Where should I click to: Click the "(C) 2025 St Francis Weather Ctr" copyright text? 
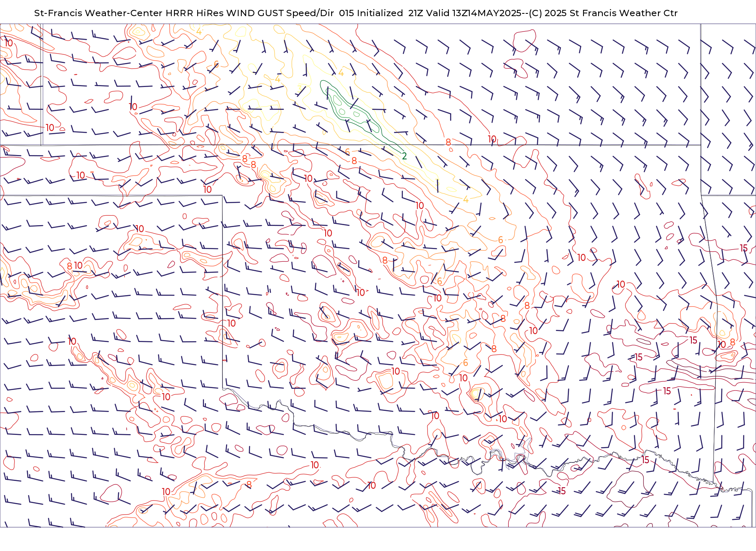[x=603, y=13]
